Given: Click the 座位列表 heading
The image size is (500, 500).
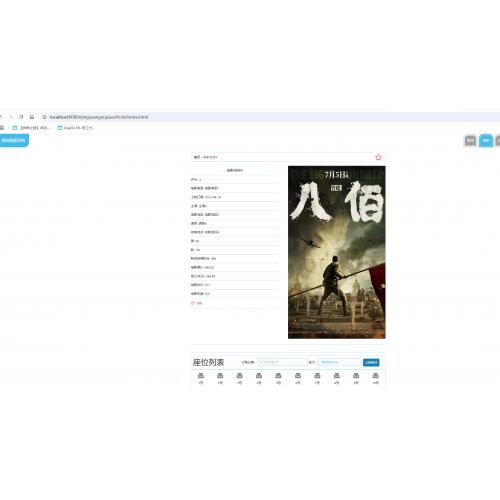Looking at the screenshot, I should [x=208, y=362].
